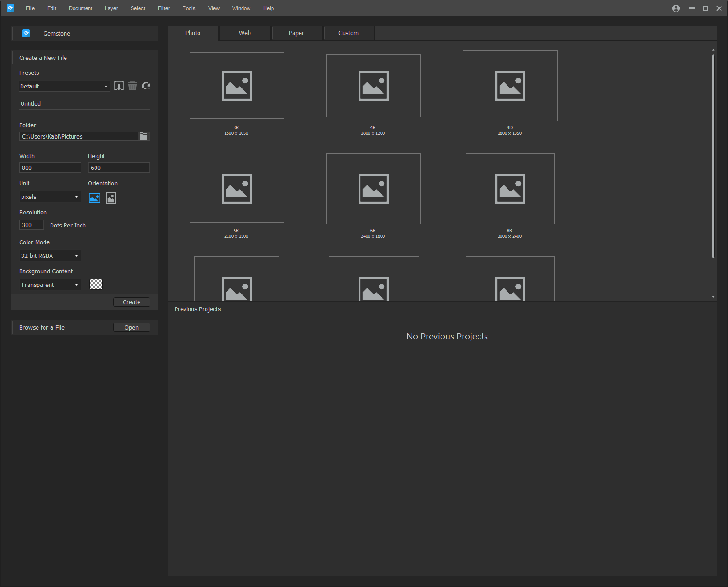Click the save preset icon
728x587 pixels.
coord(119,86)
